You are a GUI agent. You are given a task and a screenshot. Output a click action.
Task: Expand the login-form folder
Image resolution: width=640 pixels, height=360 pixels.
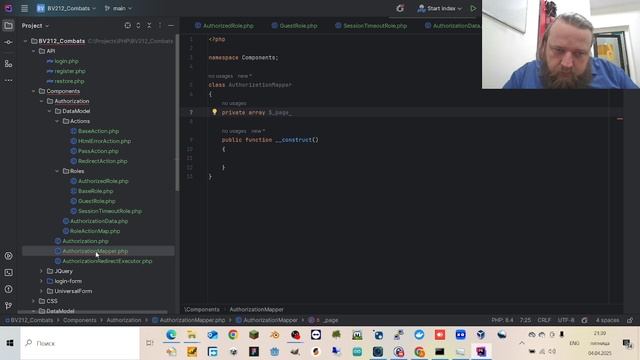click(41, 281)
